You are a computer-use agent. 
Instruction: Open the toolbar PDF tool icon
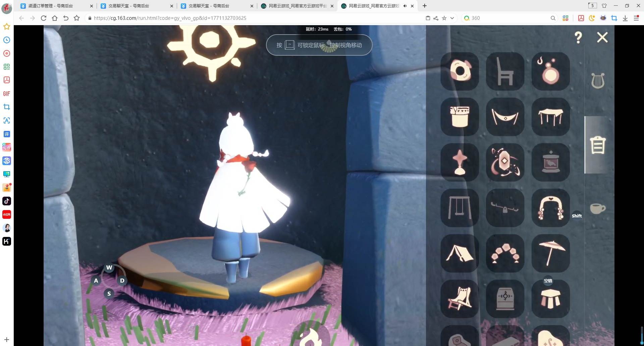(x=581, y=18)
